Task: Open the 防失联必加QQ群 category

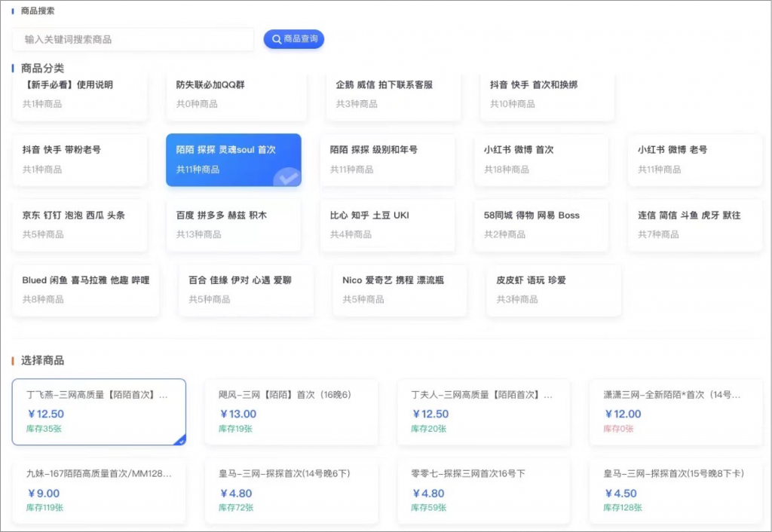Action: pyautogui.click(x=237, y=94)
